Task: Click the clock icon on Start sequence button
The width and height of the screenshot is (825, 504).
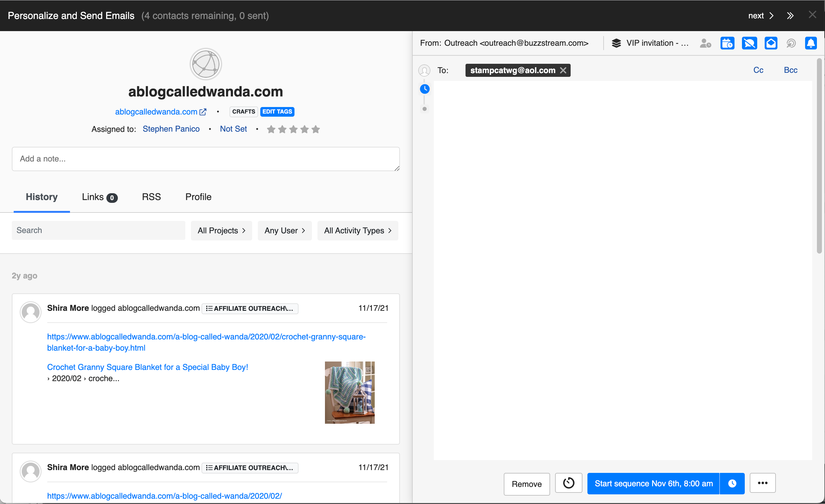Action: point(732,483)
